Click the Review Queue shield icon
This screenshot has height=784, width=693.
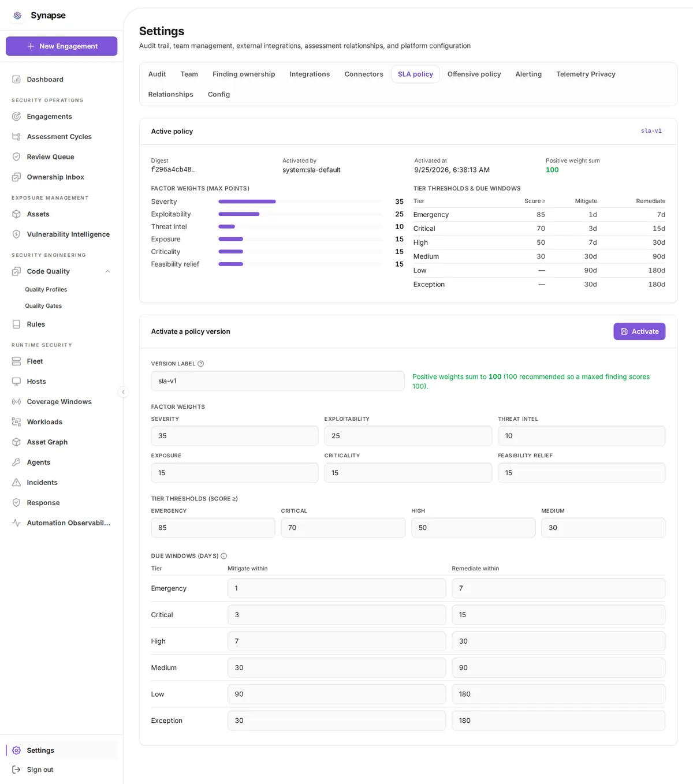(x=16, y=157)
